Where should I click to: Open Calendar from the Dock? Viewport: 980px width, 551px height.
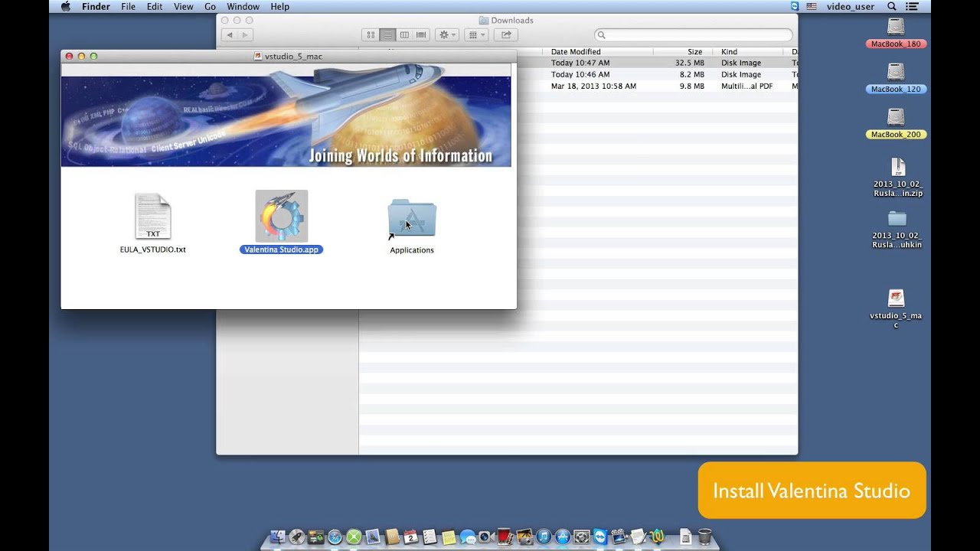click(x=411, y=537)
